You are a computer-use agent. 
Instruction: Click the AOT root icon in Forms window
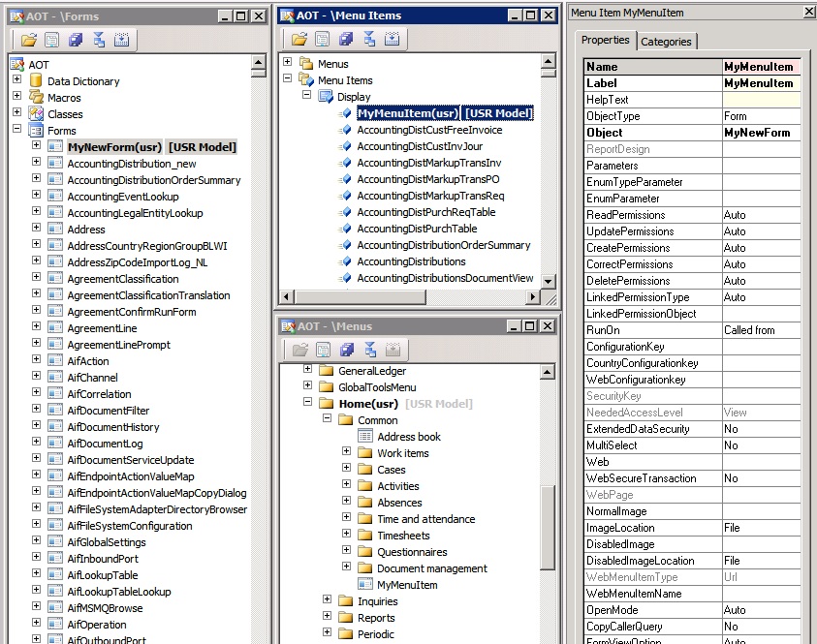[17, 65]
